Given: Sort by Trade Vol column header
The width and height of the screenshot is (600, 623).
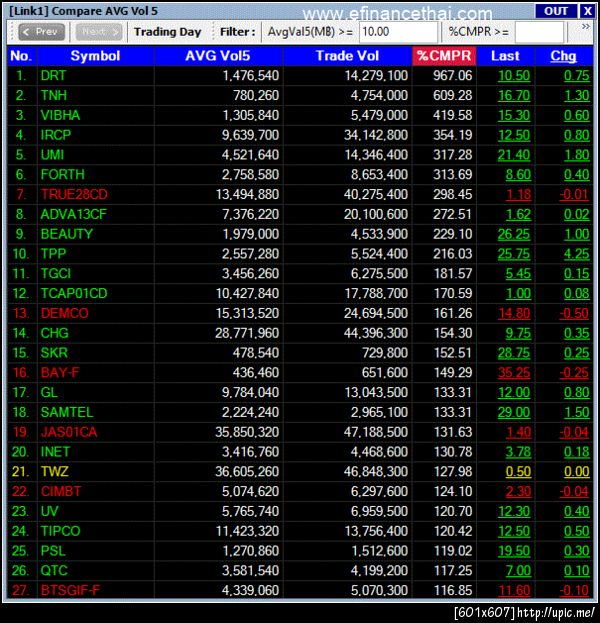Looking at the screenshot, I should [x=347, y=56].
